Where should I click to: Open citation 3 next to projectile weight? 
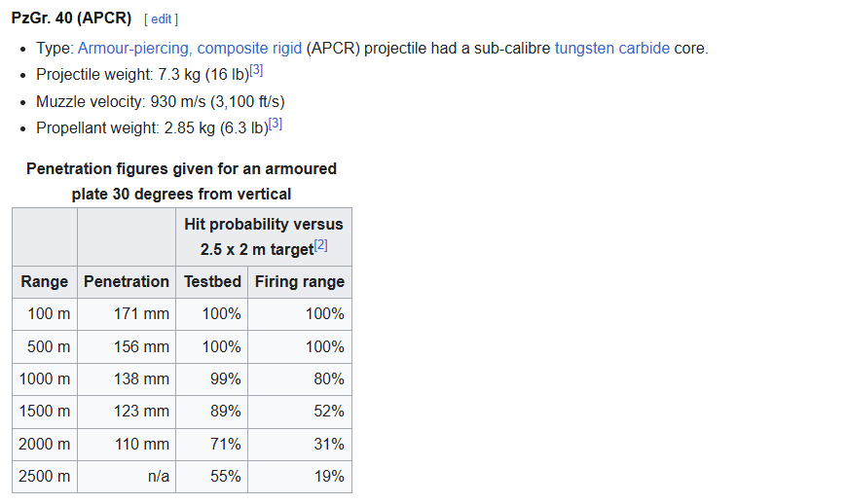pyautogui.click(x=256, y=71)
